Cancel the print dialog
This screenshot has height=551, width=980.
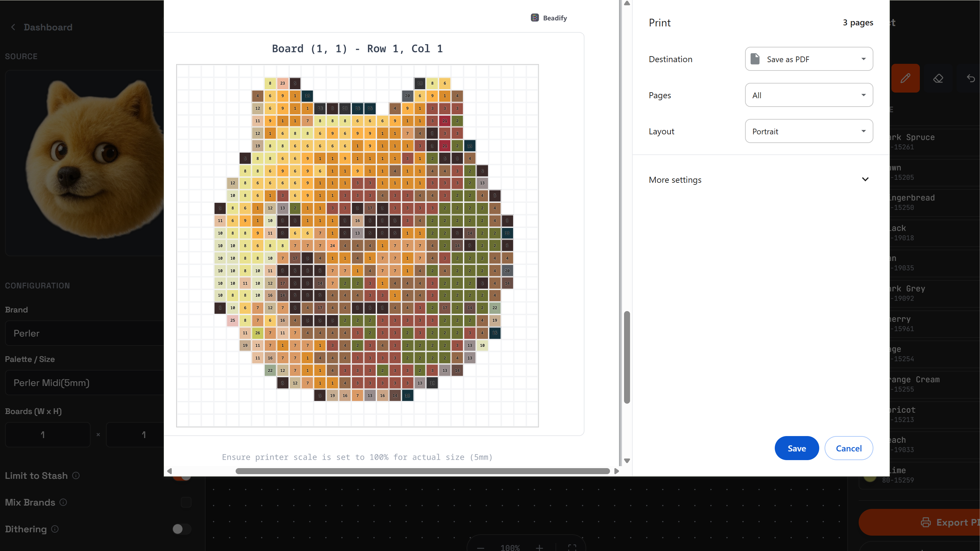point(848,448)
